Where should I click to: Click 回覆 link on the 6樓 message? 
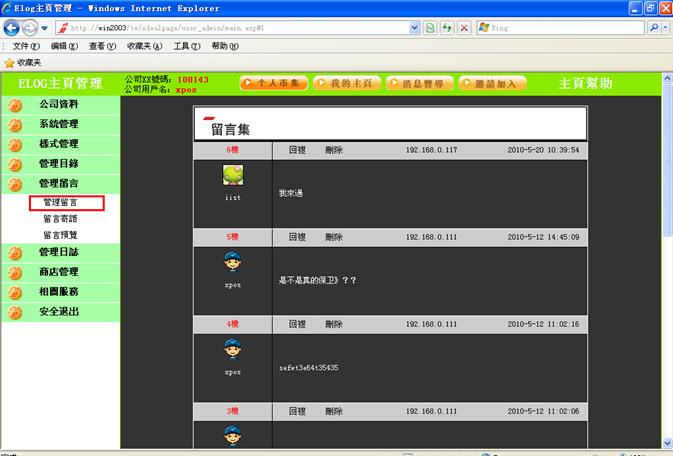coord(297,150)
